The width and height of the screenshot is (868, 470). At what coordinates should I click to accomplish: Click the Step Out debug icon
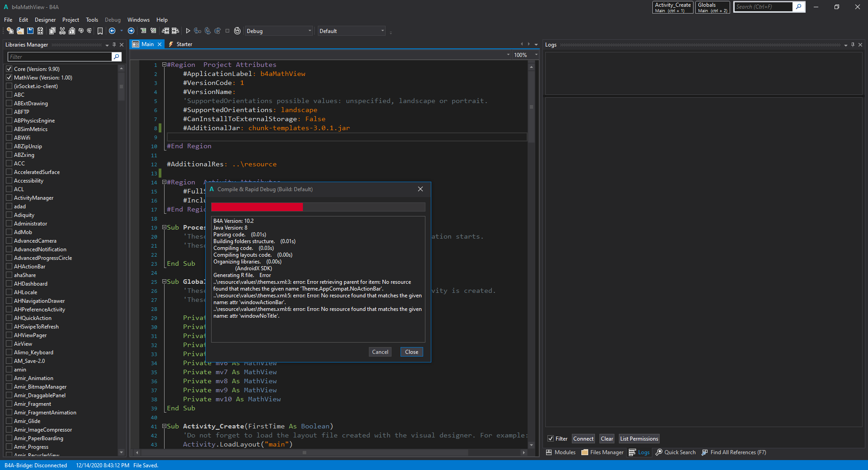(217, 31)
